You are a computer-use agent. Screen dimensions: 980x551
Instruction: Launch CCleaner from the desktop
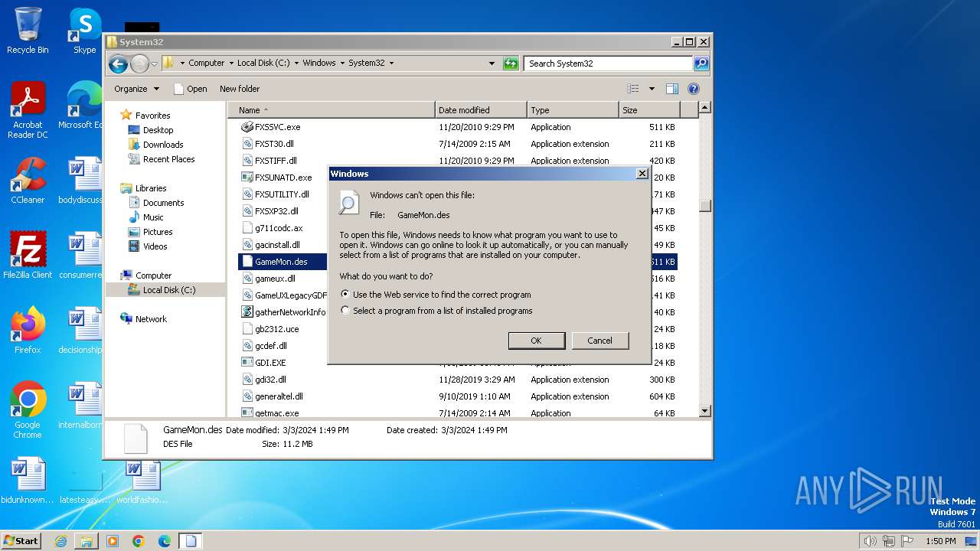pos(28,181)
